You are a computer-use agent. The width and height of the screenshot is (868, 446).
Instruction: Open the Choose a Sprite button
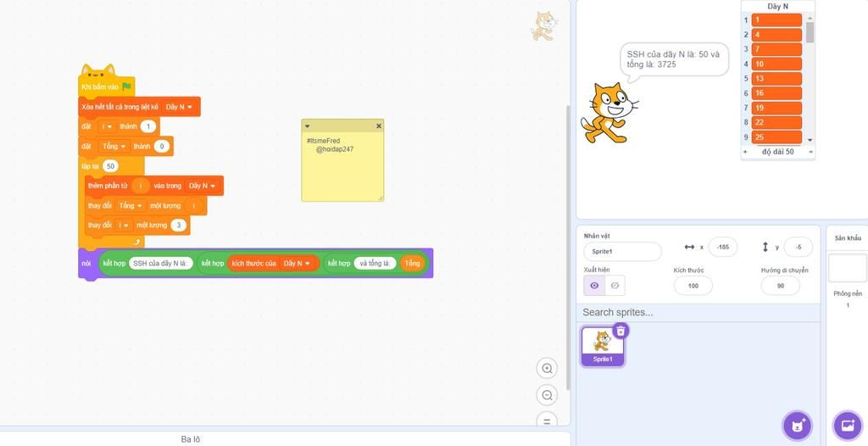[x=797, y=426]
